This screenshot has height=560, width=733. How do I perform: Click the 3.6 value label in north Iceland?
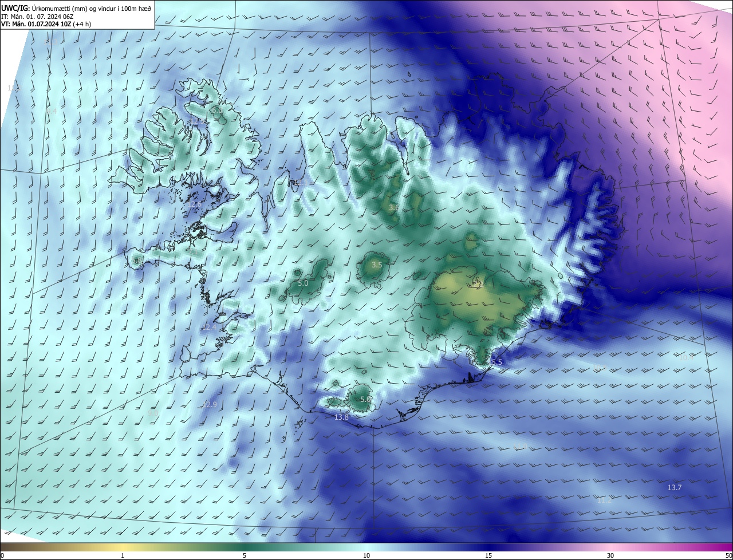point(393,207)
